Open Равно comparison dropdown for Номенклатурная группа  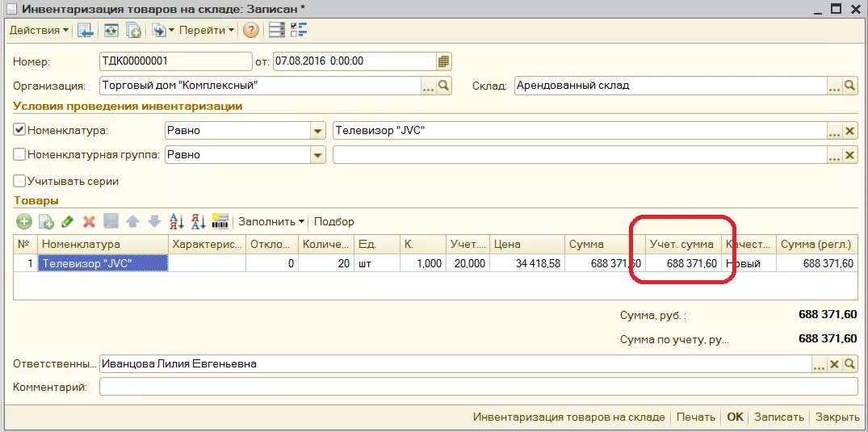click(x=318, y=155)
